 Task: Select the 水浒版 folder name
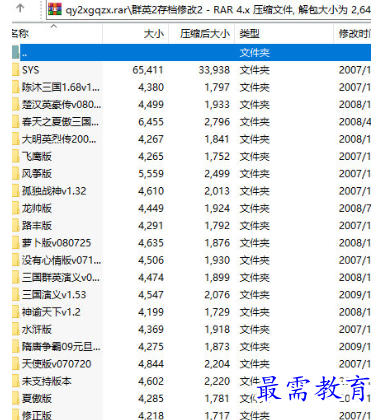click(x=37, y=330)
